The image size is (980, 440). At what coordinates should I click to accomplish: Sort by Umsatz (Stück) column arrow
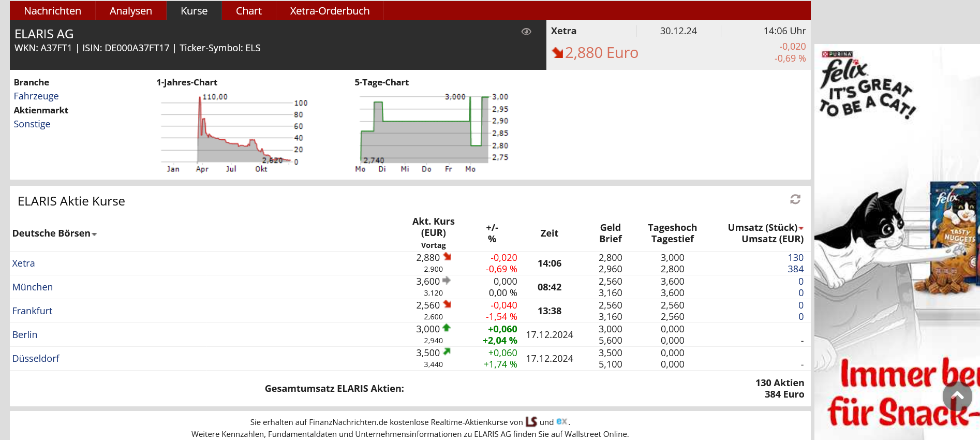coord(801,228)
